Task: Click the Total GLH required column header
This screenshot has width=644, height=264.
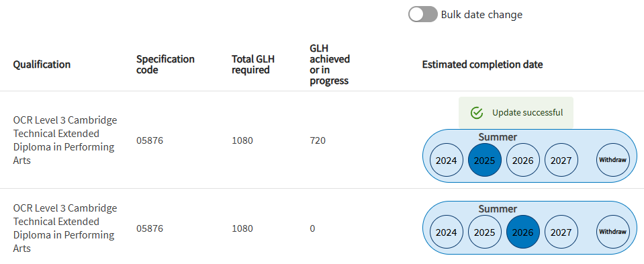Action: pos(253,64)
